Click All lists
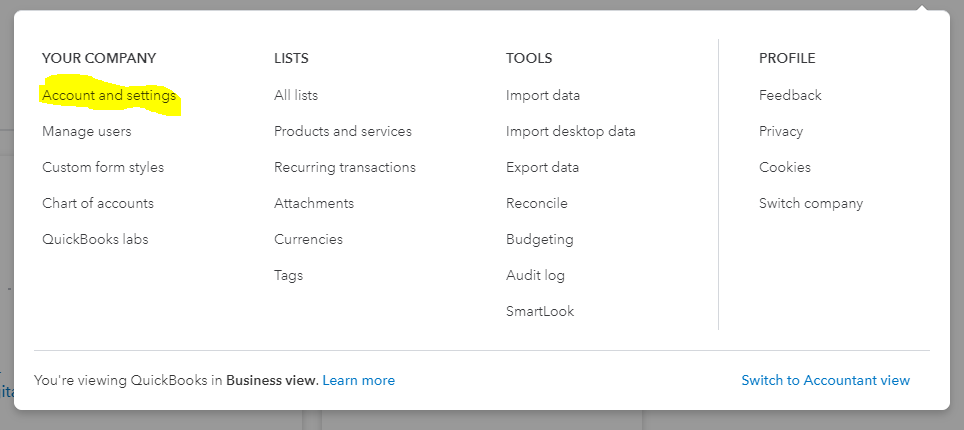The image size is (964, 430). (x=296, y=96)
